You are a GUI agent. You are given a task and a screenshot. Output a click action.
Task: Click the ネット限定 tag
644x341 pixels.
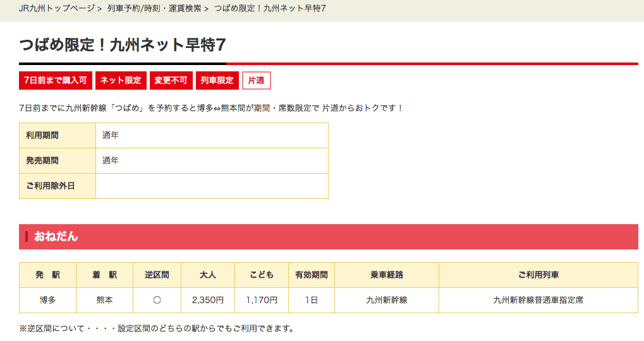(x=121, y=80)
